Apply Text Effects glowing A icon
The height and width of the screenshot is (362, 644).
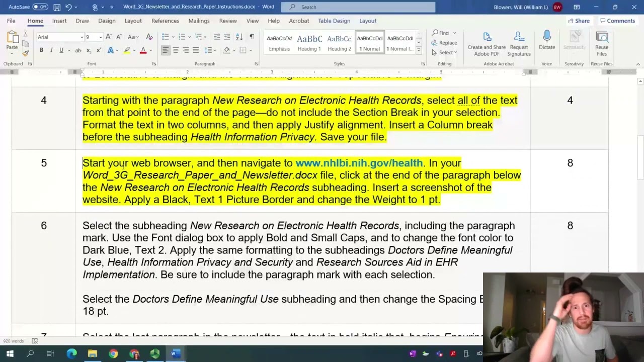(x=111, y=50)
